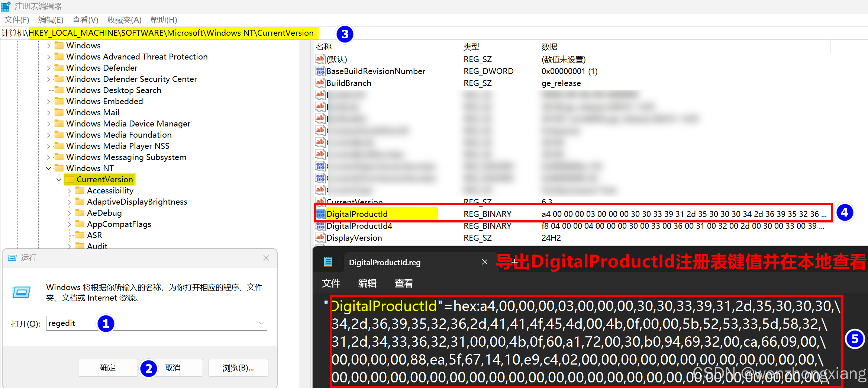The width and height of the screenshot is (868, 388).
Task: Click the REG_DWORD type cell of BaseBuildRevisionNumber
Action: click(x=488, y=71)
